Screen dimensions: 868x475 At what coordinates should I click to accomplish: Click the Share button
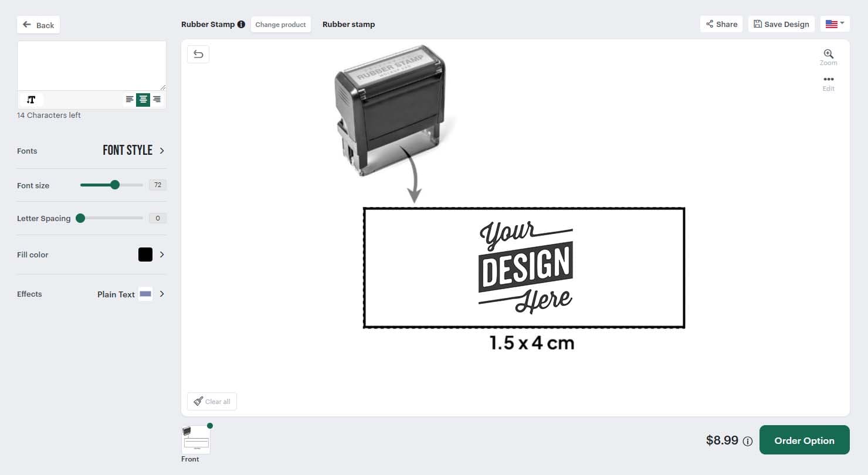click(721, 24)
